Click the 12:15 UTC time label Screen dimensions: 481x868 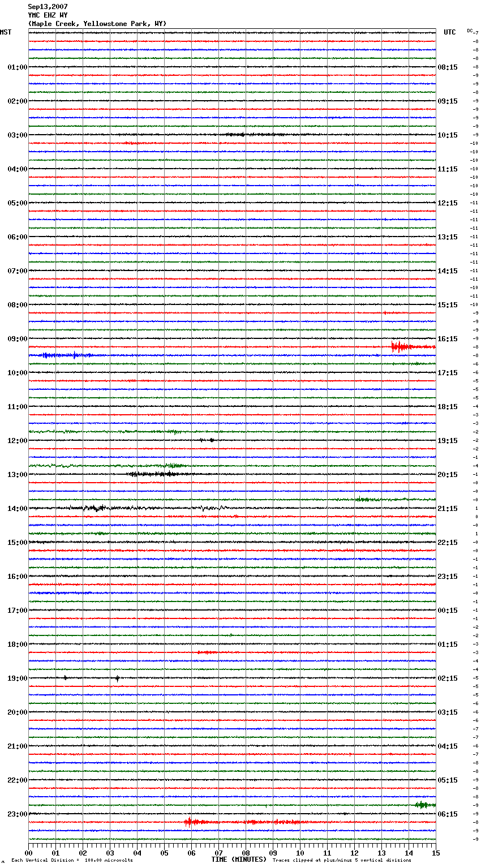coord(448,203)
